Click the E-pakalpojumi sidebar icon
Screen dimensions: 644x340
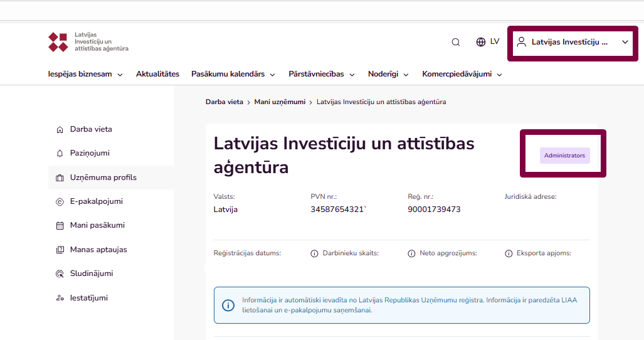pos(60,202)
